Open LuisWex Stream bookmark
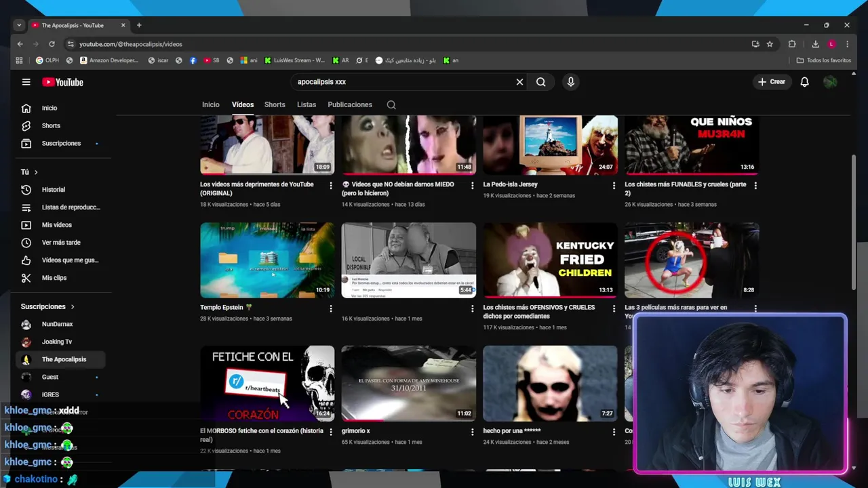 coord(295,60)
